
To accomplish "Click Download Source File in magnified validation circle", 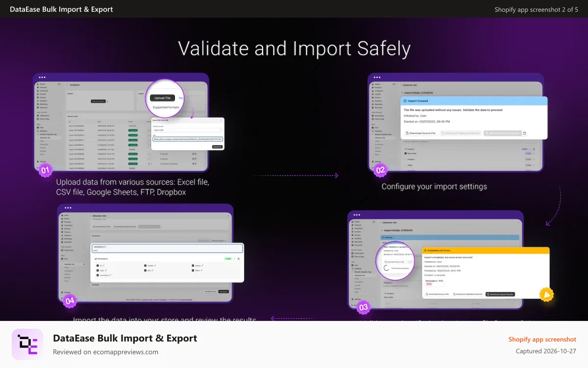I will pyautogui.click(x=394, y=262).
